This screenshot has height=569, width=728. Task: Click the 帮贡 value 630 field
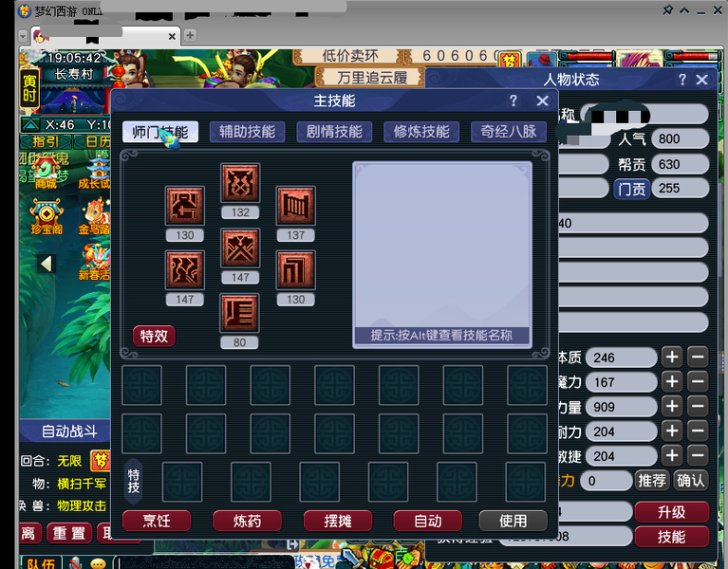[x=681, y=164]
